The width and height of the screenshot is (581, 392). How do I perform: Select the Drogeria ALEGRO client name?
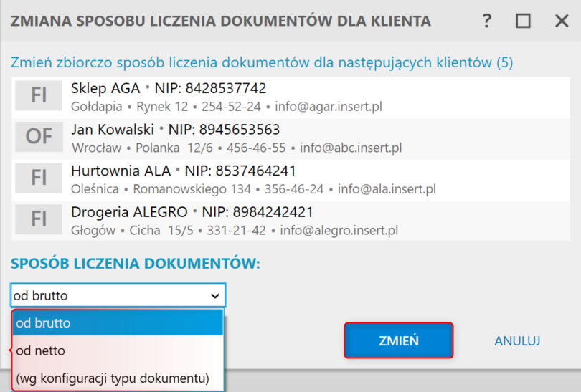coord(129,212)
